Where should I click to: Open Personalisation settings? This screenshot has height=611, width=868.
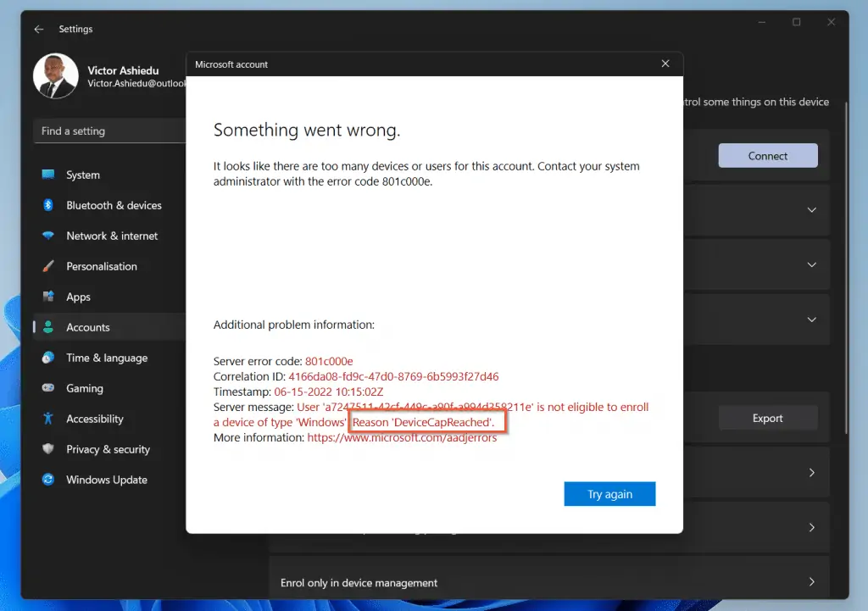pos(109,266)
